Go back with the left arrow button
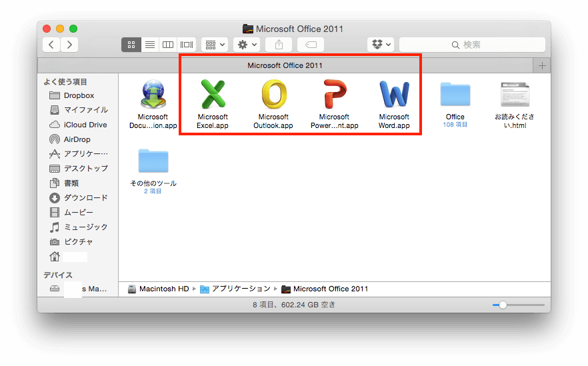 (x=51, y=45)
